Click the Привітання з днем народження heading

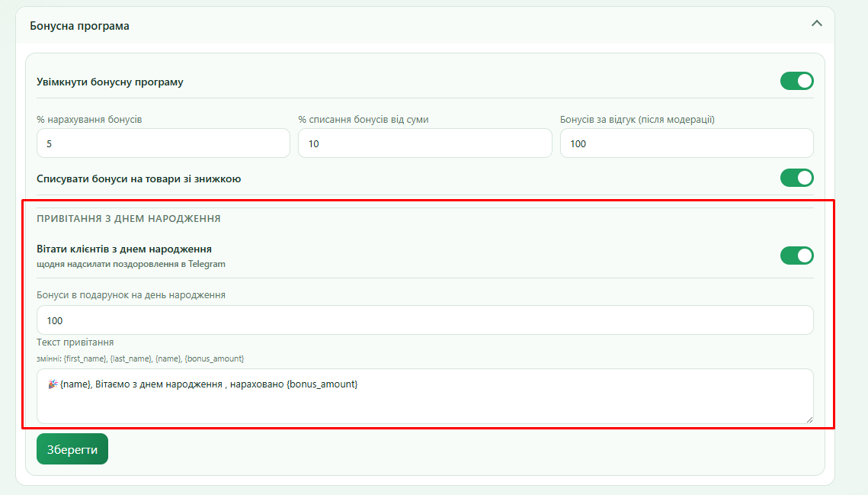tap(129, 218)
